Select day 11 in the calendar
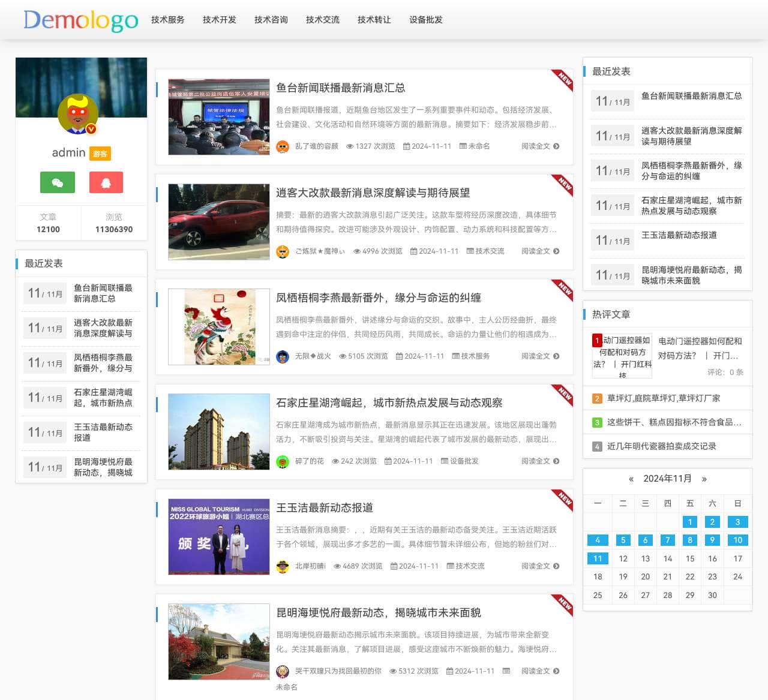 (598, 558)
